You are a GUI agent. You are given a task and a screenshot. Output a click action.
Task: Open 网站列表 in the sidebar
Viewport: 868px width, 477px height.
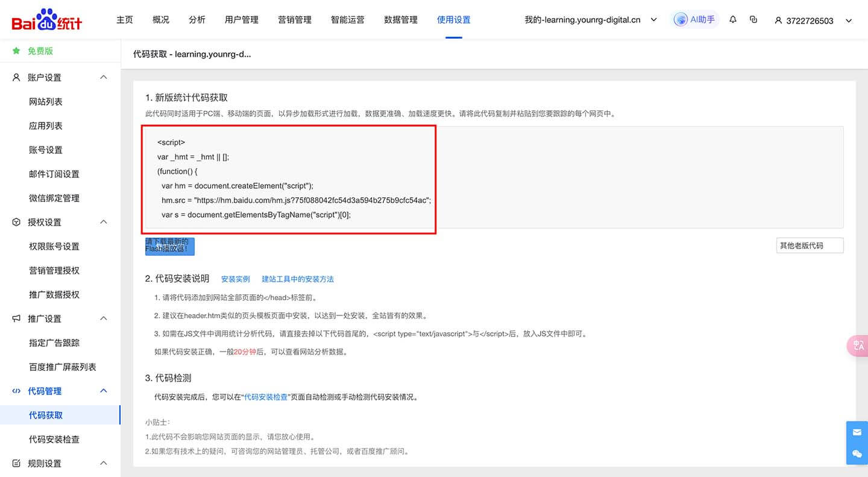pyautogui.click(x=46, y=101)
